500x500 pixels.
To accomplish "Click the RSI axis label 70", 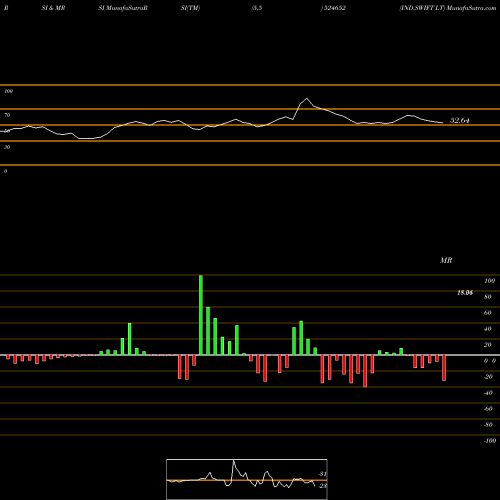I will point(7,115).
